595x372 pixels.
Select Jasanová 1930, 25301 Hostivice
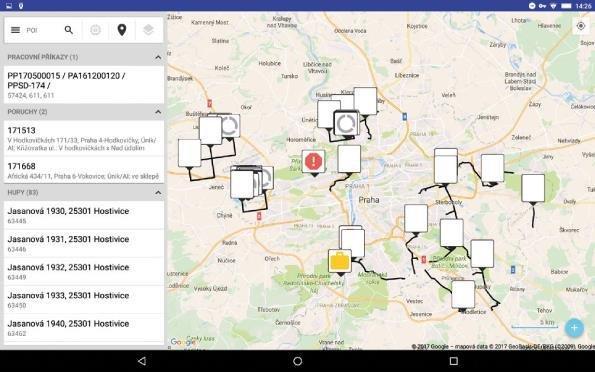[84, 215]
